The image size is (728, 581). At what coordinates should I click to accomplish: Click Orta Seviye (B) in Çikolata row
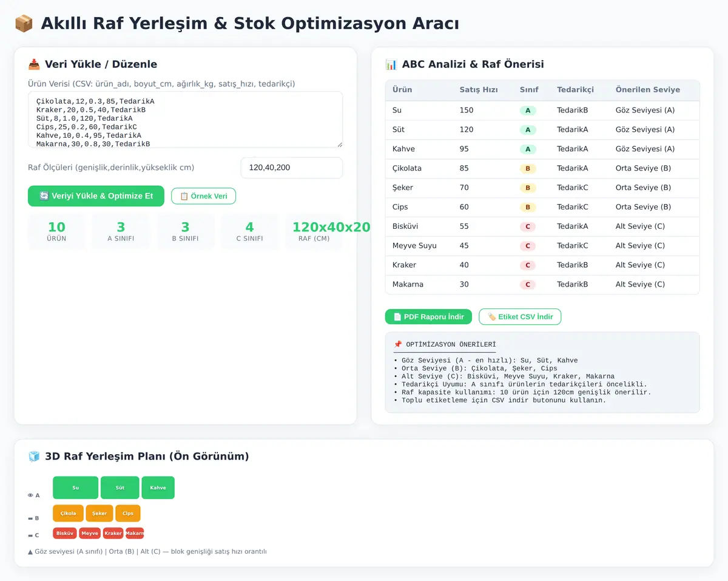(643, 169)
